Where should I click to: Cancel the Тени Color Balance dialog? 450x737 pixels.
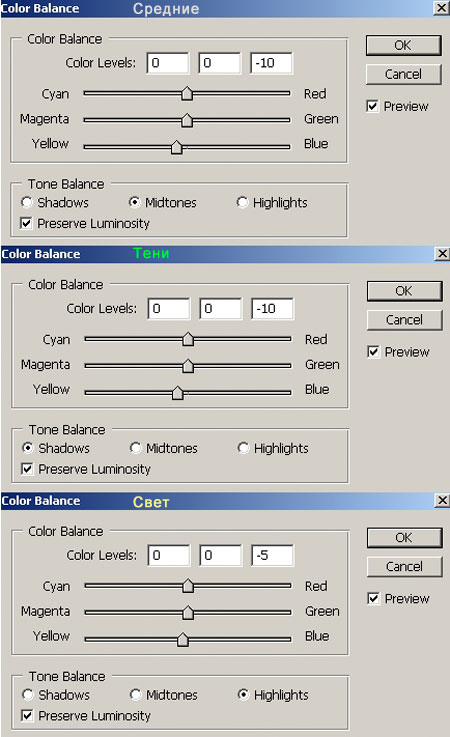point(404,320)
